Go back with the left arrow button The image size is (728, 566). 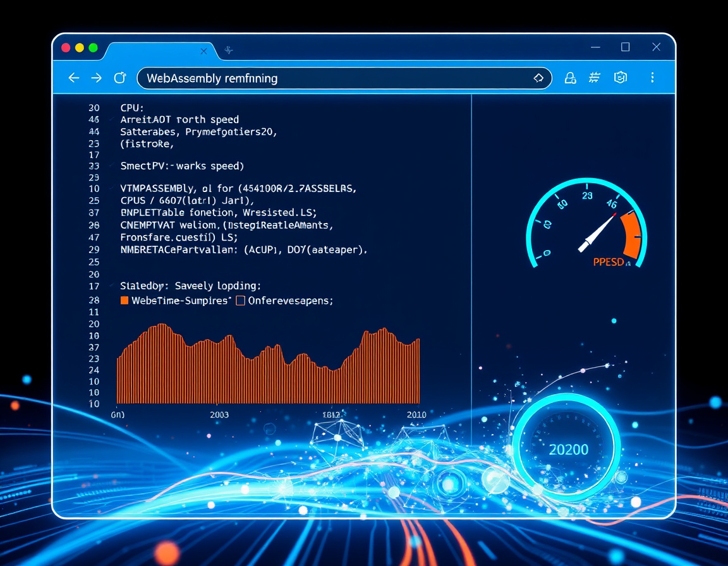[74, 78]
